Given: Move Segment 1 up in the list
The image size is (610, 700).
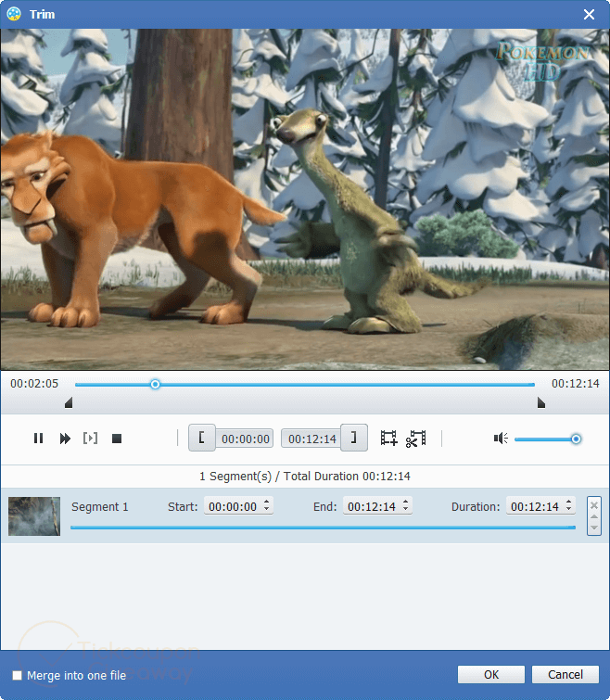Looking at the screenshot, I should 594,517.
